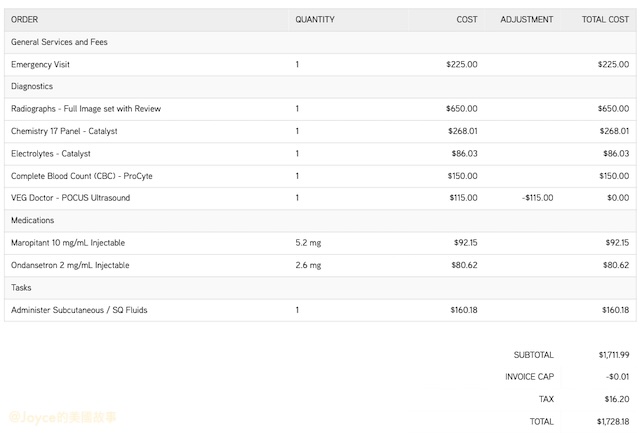
Task: Click the $1,711.99 subtotal amount
Action: point(613,355)
